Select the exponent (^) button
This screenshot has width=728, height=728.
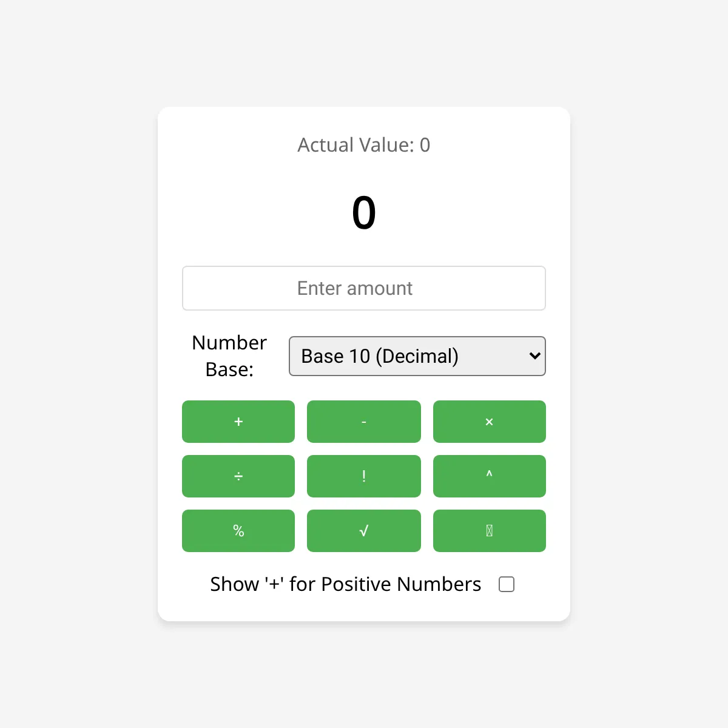point(489,476)
